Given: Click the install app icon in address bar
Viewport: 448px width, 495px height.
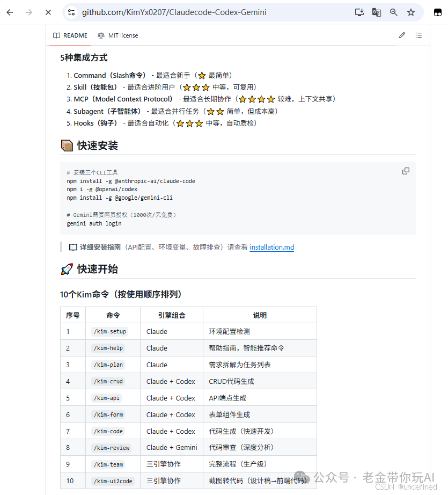Looking at the screenshot, I should pyautogui.click(x=359, y=12).
